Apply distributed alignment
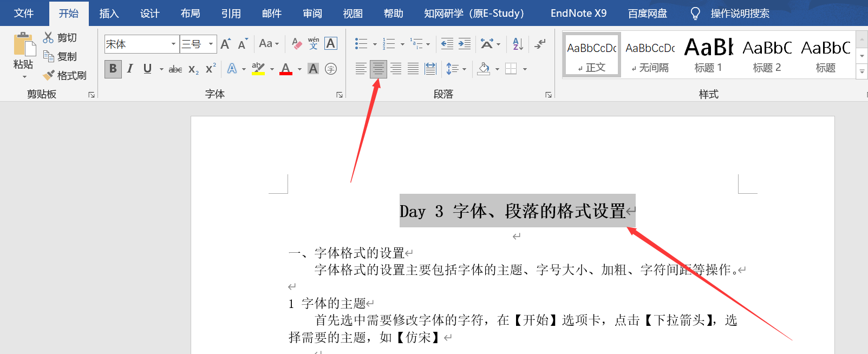Image resolution: width=868 pixels, height=354 pixels. (x=430, y=69)
